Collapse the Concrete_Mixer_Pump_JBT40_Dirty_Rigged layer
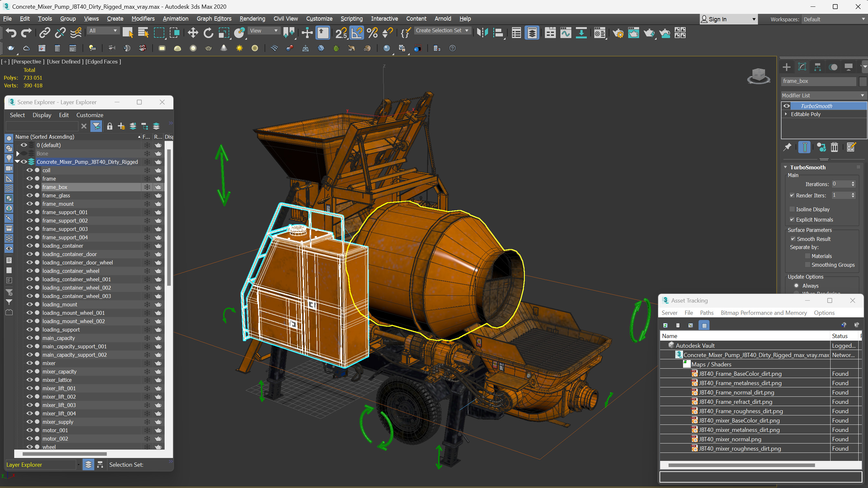Image resolution: width=868 pixels, height=488 pixels. pyautogui.click(x=17, y=162)
